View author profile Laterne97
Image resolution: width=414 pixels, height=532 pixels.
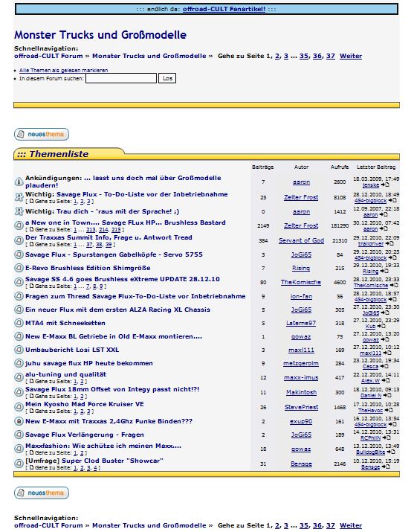tap(301, 324)
